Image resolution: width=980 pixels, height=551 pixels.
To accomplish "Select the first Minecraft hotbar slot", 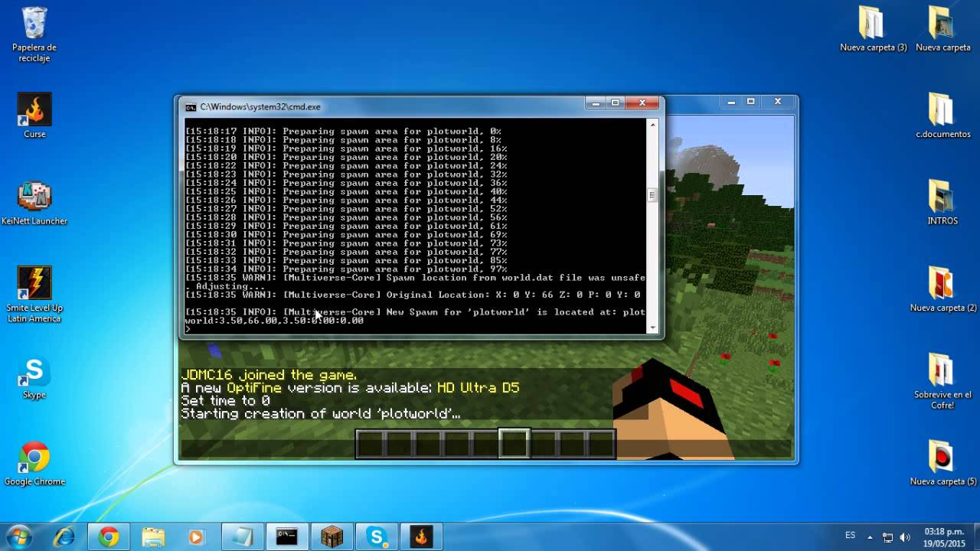I will [x=371, y=444].
